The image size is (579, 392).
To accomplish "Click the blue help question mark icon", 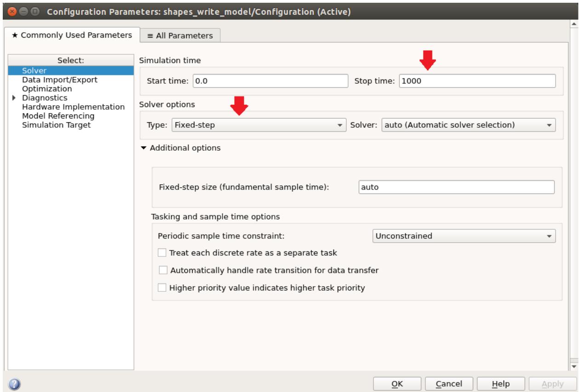I will click(x=10, y=384).
